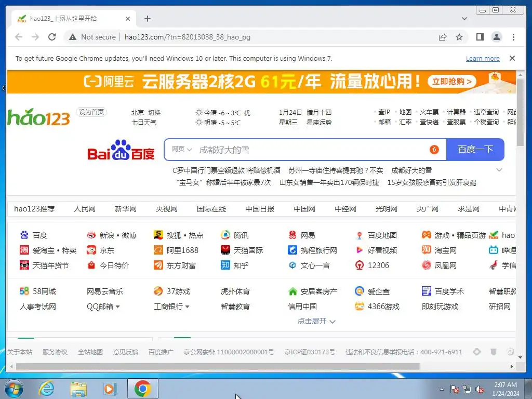Open the tab search chevron
Image resolution: width=532 pixels, height=399 pixels.
coord(464,19)
